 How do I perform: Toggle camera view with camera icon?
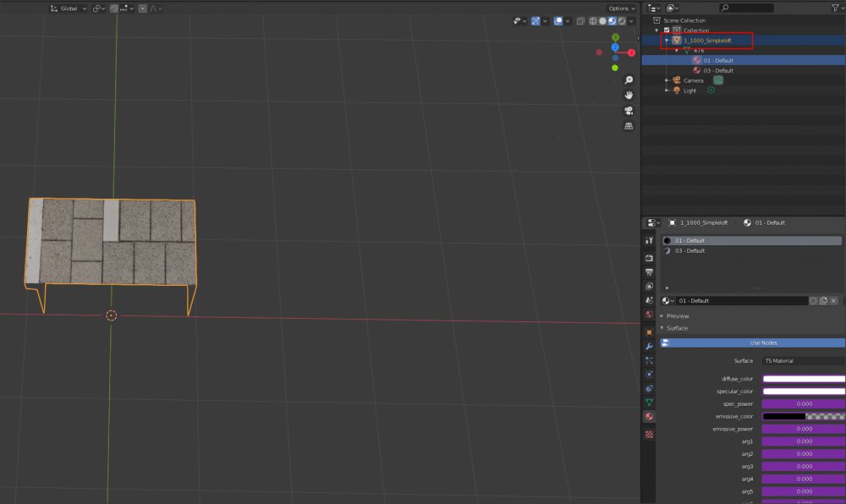[x=629, y=111]
